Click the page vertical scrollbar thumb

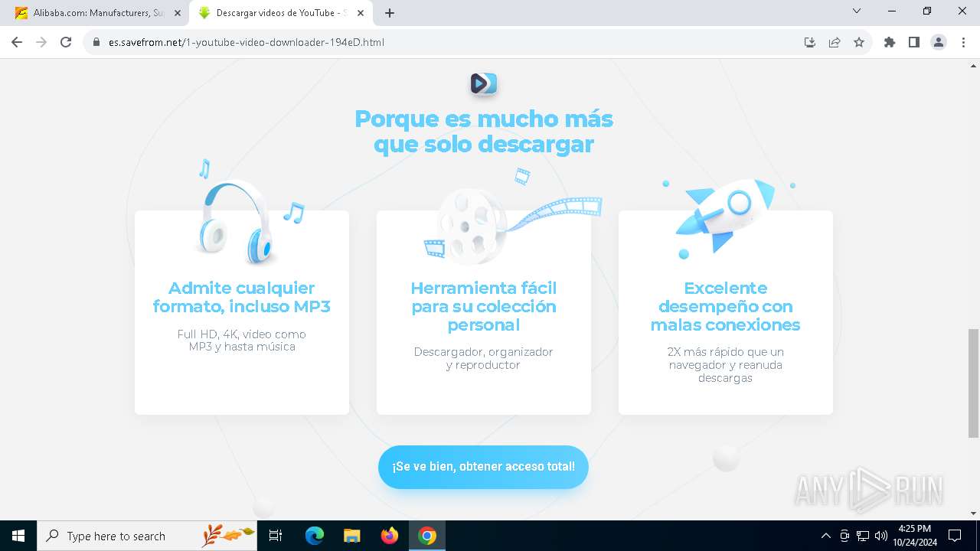pos(973,383)
